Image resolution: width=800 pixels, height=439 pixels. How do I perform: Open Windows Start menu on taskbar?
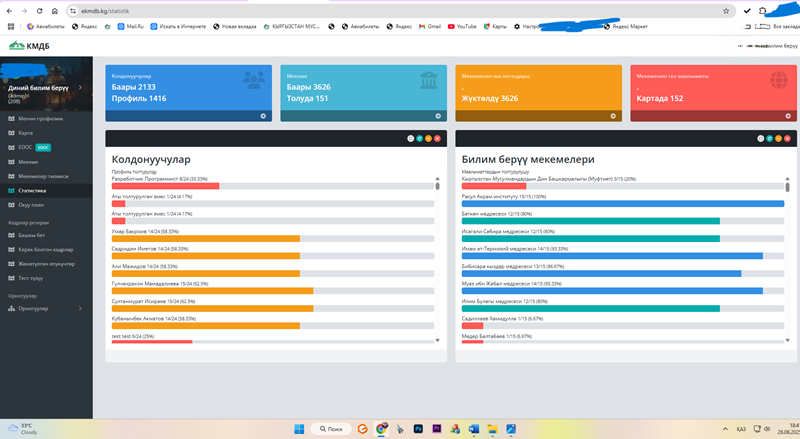point(297,428)
